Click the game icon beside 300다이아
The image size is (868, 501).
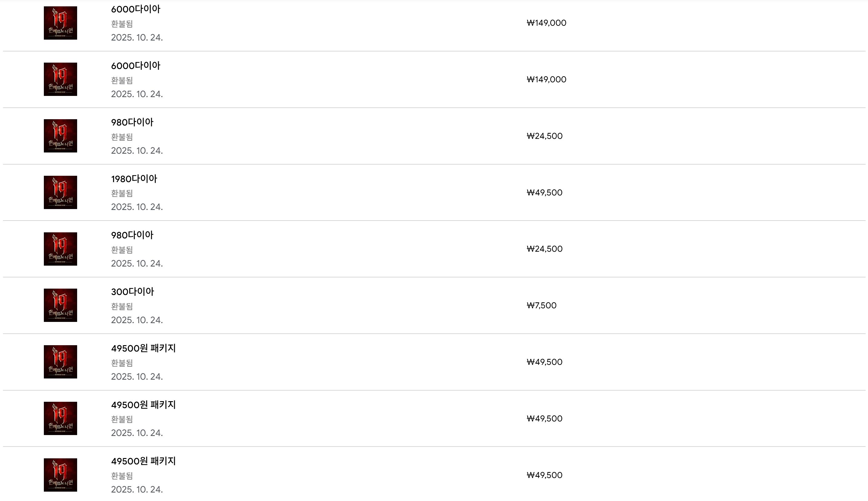pyautogui.click(x=60, y=305)
